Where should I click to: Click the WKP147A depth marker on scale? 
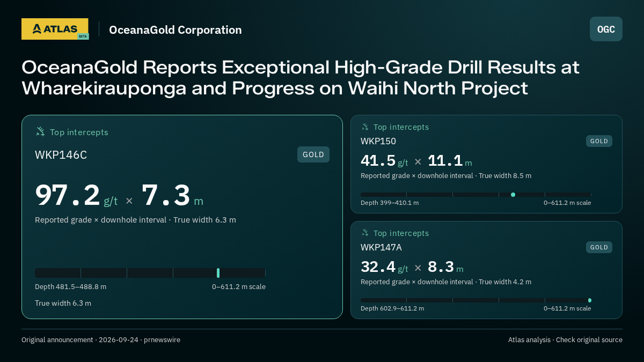pos(590,300)
